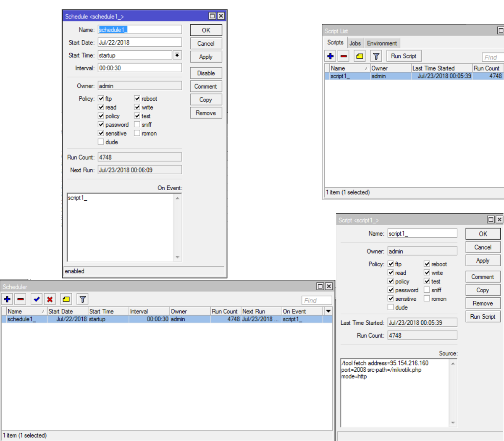Maximize the Scheduler list window
Image resolution: width=504 pixels, height=441 pixels.
pyautogui.click(x=320, y=286)
